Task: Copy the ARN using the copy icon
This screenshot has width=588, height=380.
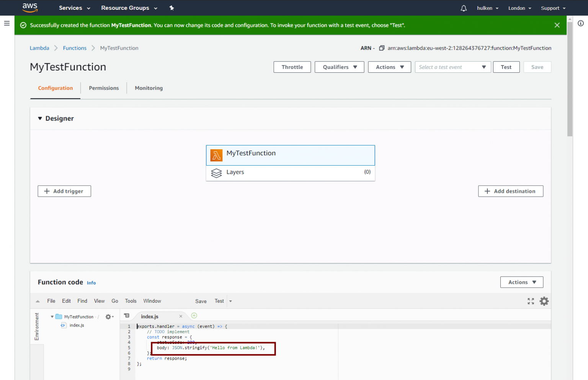Action: coord(381,48)
